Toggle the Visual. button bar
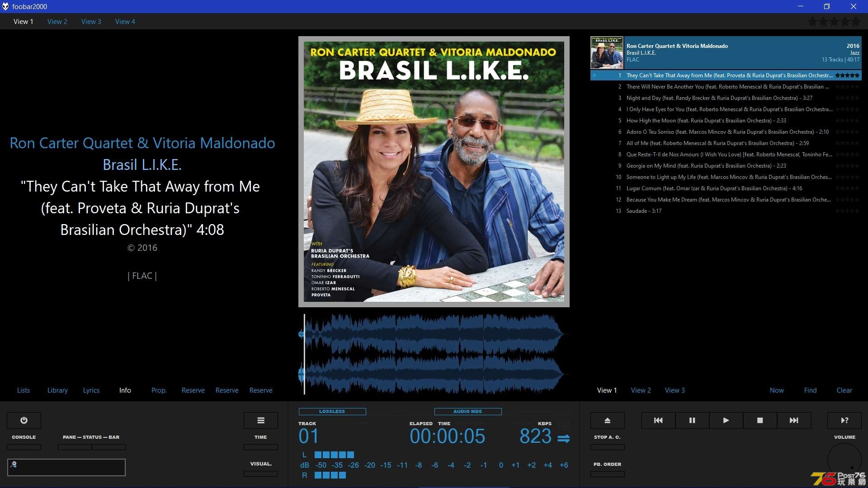This screenshot has height=488, width=868. click(261, 474)
